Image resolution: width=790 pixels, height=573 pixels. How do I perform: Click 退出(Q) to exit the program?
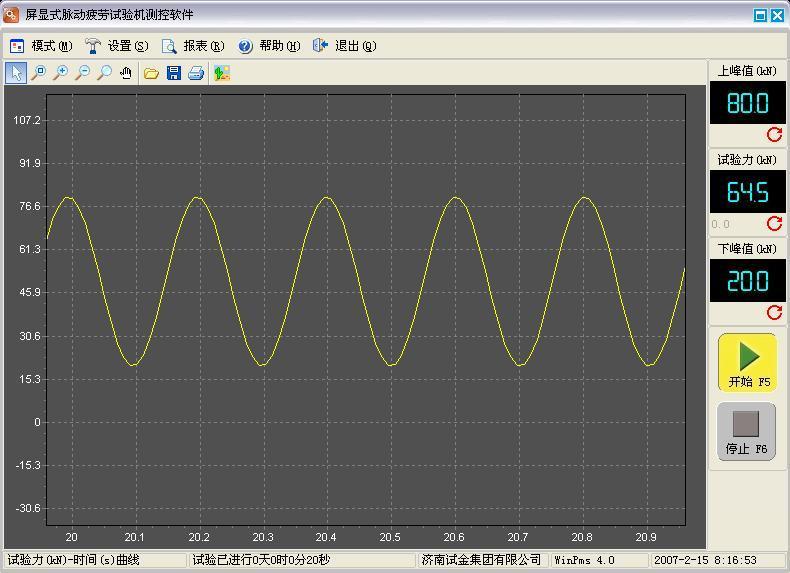[x=345, y=46]
